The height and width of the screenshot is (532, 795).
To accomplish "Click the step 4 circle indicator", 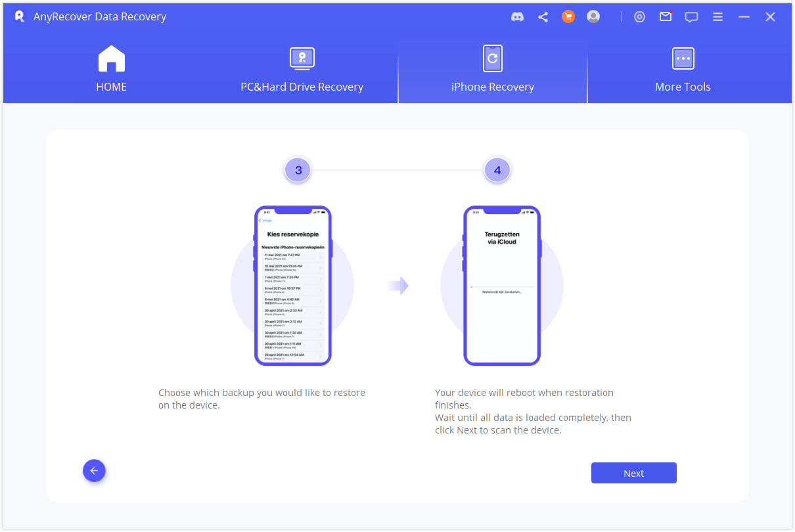I will click(497, 171).
